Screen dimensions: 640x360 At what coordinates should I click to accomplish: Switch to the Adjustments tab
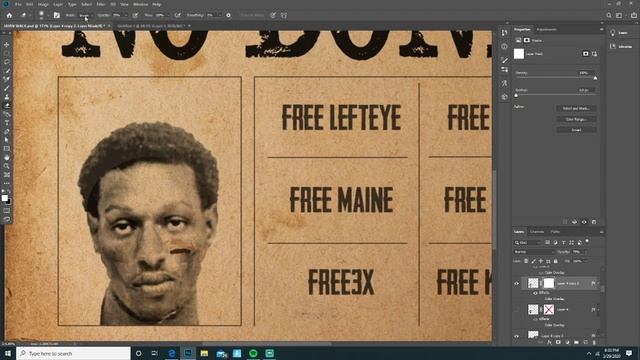point(547,29)
